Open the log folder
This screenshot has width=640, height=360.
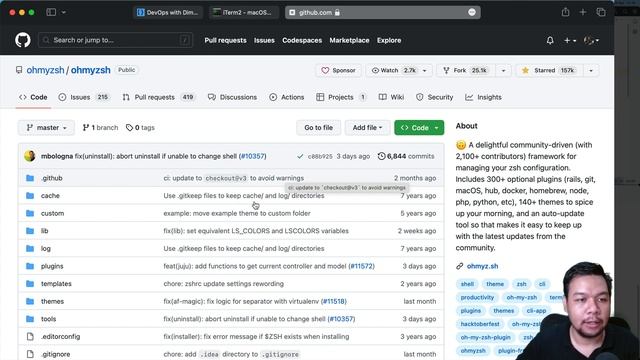click(46, 248)
